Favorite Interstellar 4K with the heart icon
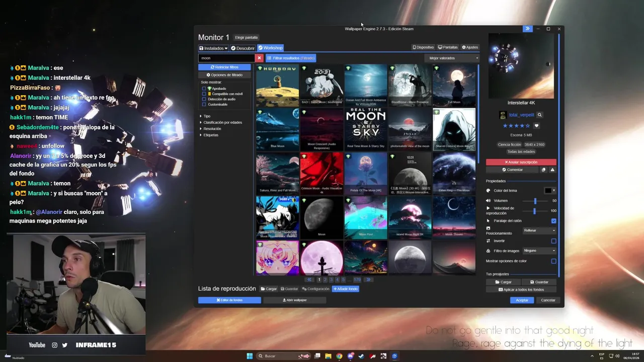This screenshot has width=644, height=362. pyautogui.click(x=536, y=126)
